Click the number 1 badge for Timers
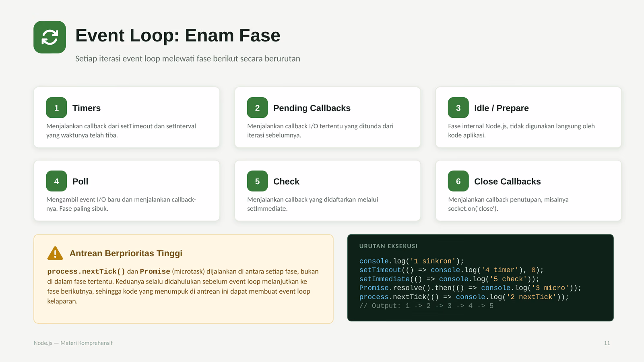Screen dimensions: 644x362 [56, 108]
